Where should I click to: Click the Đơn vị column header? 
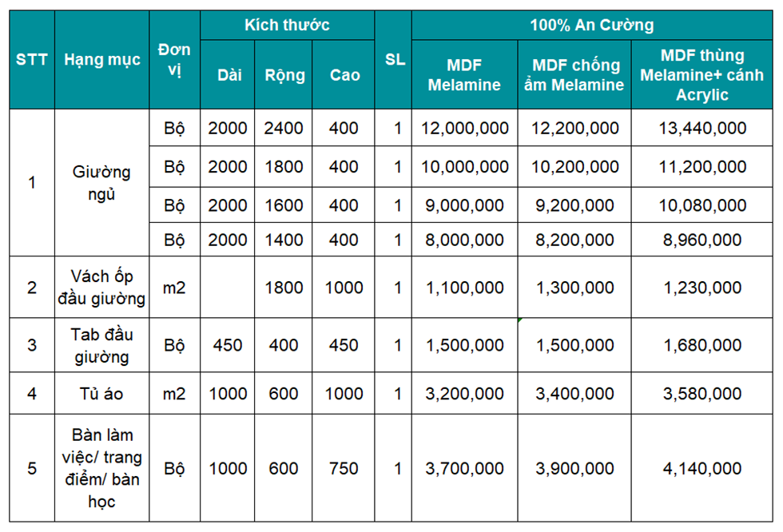pyautogui.click(x=174, y=59)
